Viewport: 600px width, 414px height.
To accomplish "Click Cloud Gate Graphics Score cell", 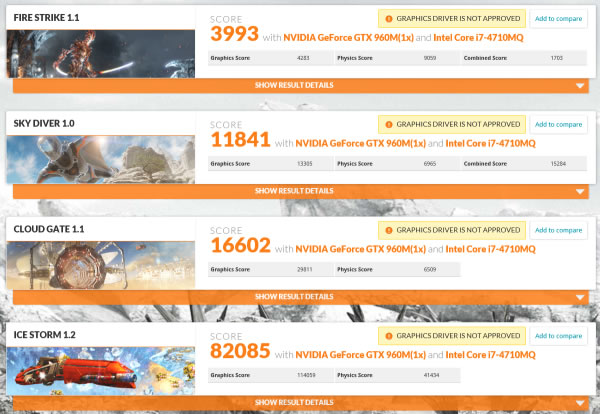I will point(271,269).
